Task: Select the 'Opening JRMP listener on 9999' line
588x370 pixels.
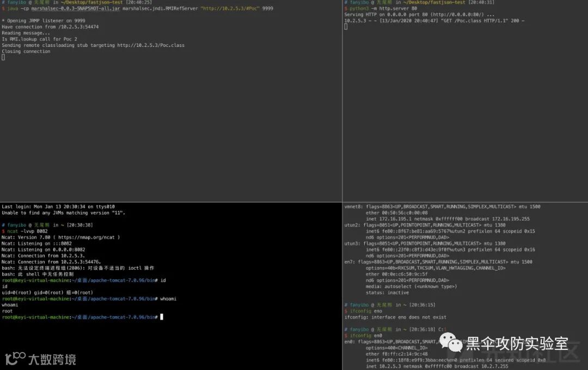Action: (44, 21)
